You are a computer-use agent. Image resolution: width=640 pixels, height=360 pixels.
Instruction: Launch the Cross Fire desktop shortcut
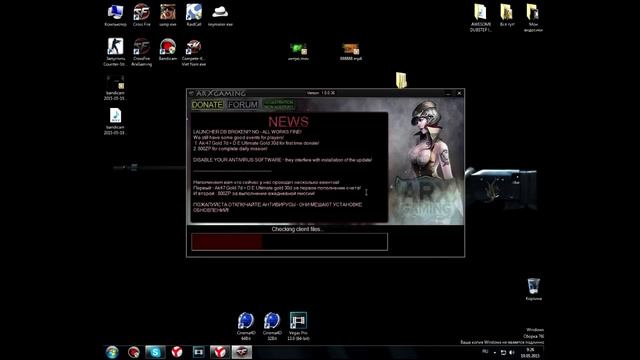(141, 15)
